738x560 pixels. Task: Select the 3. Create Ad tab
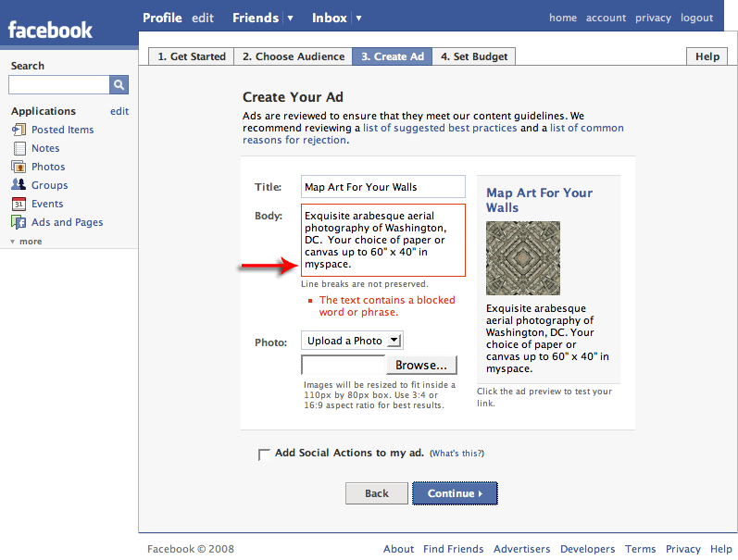392,56
